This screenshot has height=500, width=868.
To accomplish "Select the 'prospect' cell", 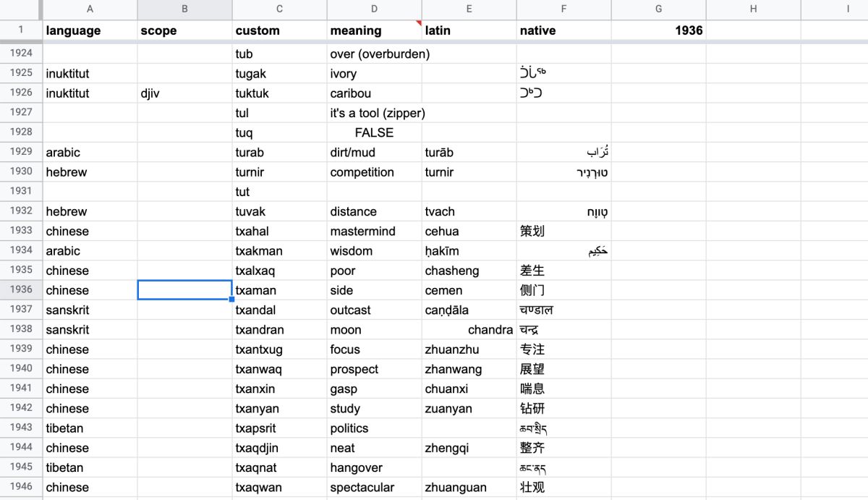I will pyautogui.click(x=375, y=369).
